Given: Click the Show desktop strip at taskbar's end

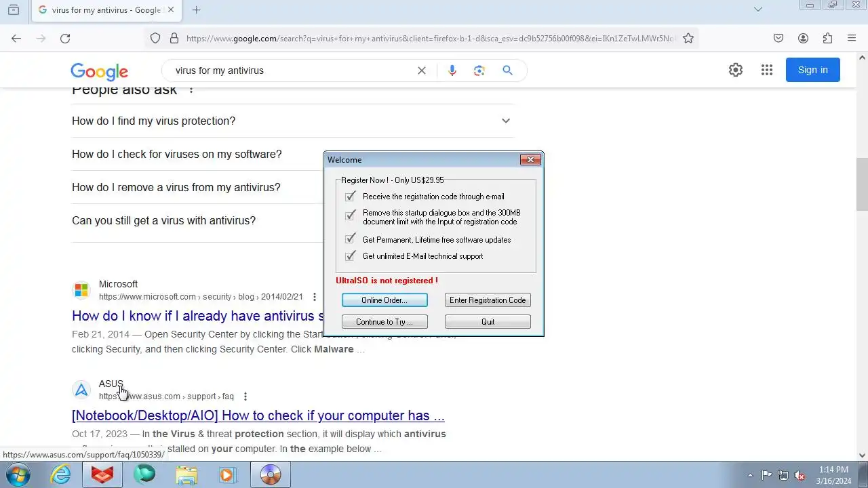Looking at the screenshot, I should pos(863,475).
